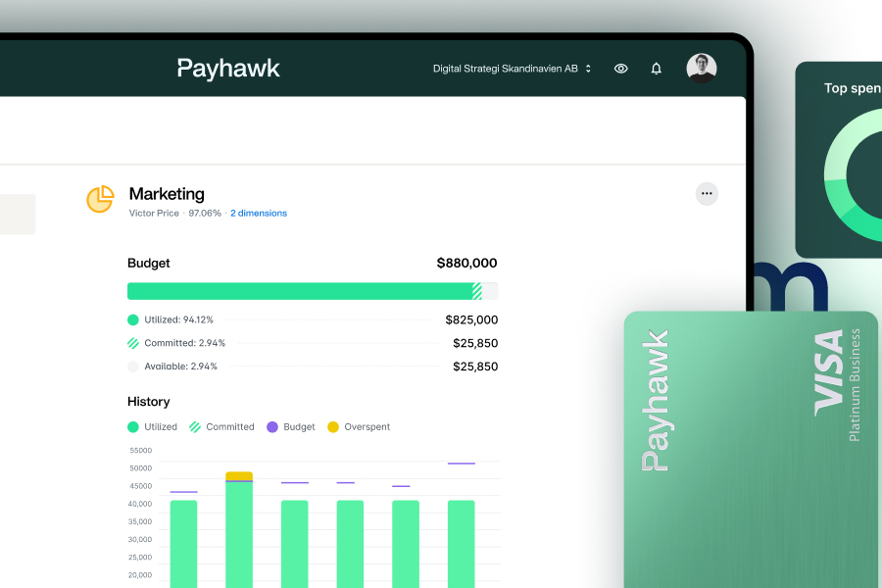The image size is (882, 588).
Task: Select the overspent second history bar
Action: click(239, 529)
